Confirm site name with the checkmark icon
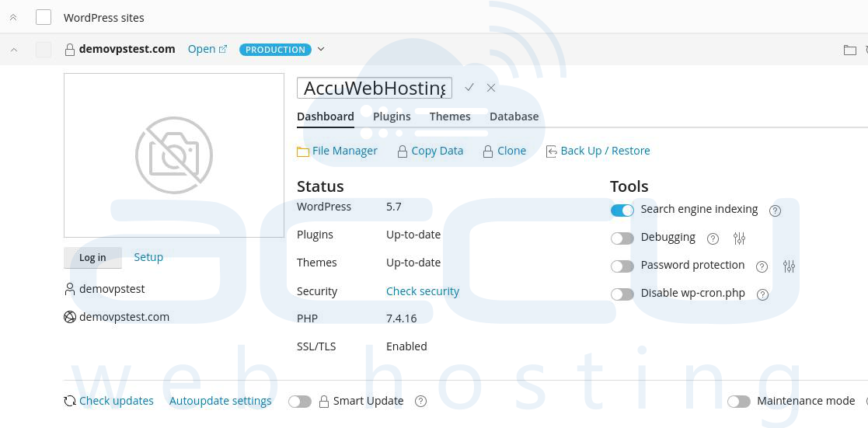The image size is (868, 428). click(469, 88)
